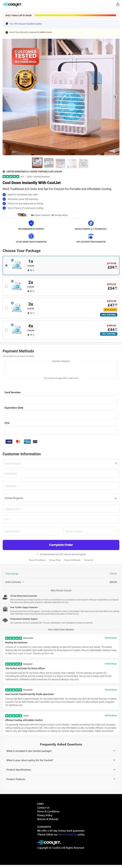
Task: Click the CoolJet logo in header
Action: coord(12,5)
